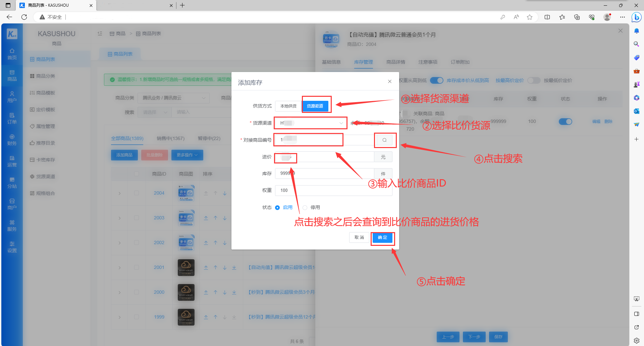Select 本地供货 supply method
Screen dimensions: 644x346
pyautogui.click(x=288, y=106)
